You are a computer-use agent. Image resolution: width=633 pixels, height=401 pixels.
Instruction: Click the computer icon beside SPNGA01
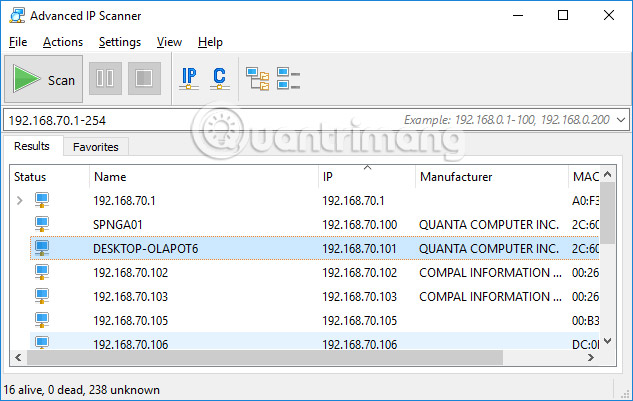pyautogui.click(x=43, y=224)
